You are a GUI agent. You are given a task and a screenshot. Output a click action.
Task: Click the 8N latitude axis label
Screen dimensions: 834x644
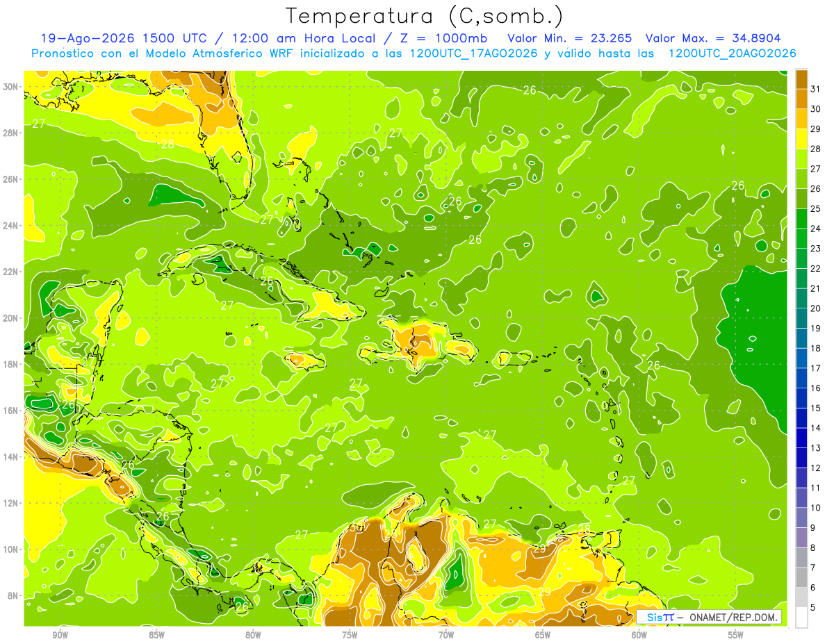point(11,595)
